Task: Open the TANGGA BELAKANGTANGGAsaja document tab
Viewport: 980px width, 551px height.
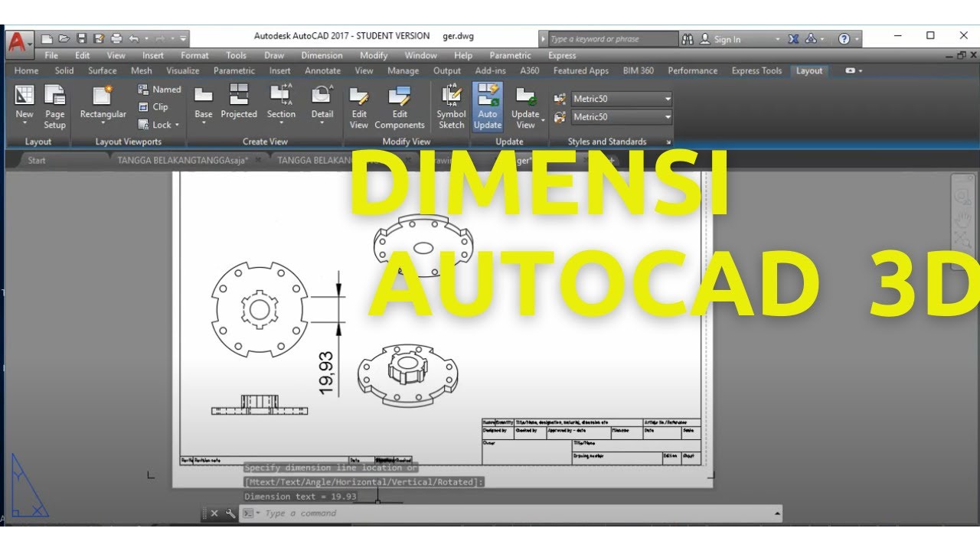Action: (x=183, y=160)
